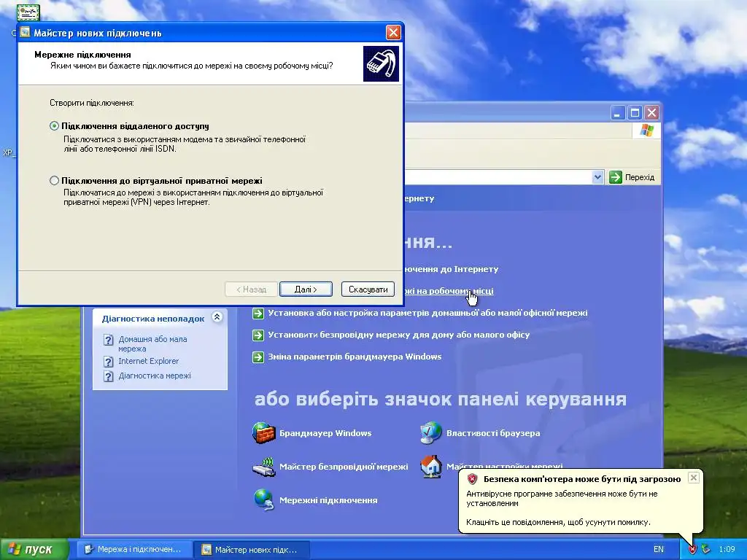Open the Мережні підключення globe icon
This screenshot has width=747, height=560.
coord(263,500)
